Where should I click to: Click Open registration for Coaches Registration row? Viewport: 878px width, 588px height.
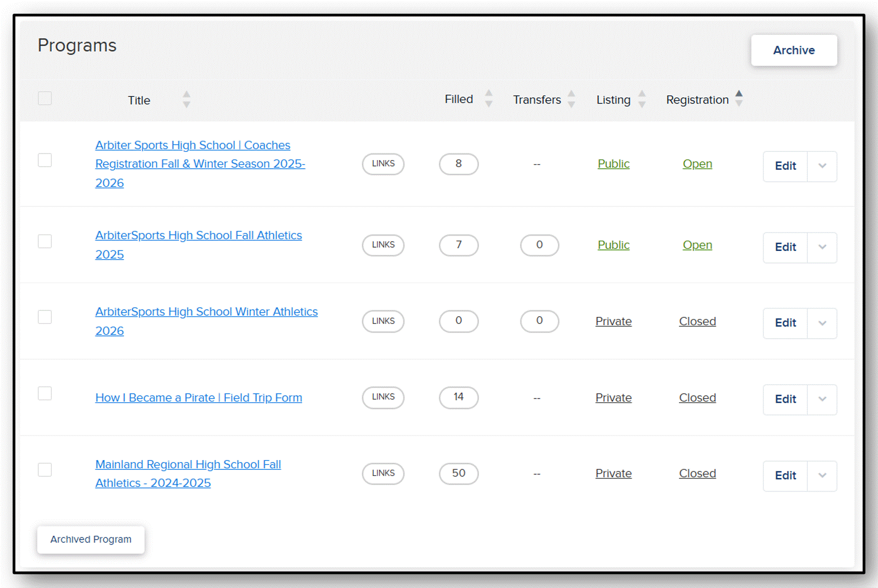[x=697, y=164]
